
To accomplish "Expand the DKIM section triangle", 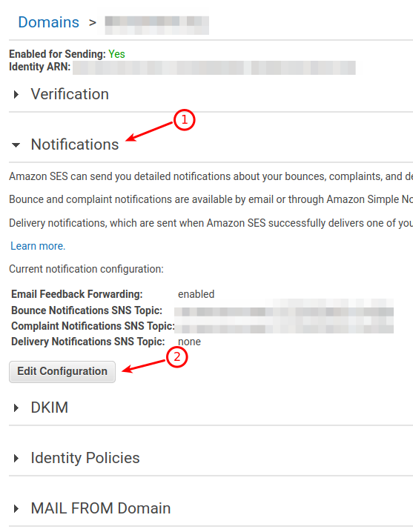I will point(16,408).
